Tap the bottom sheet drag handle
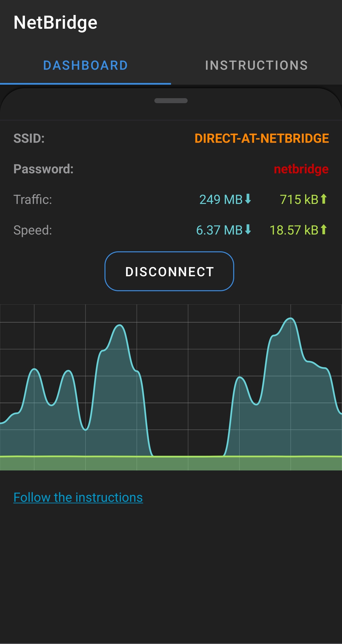Viewport: 342px width, 644px height. pos(171,101)
